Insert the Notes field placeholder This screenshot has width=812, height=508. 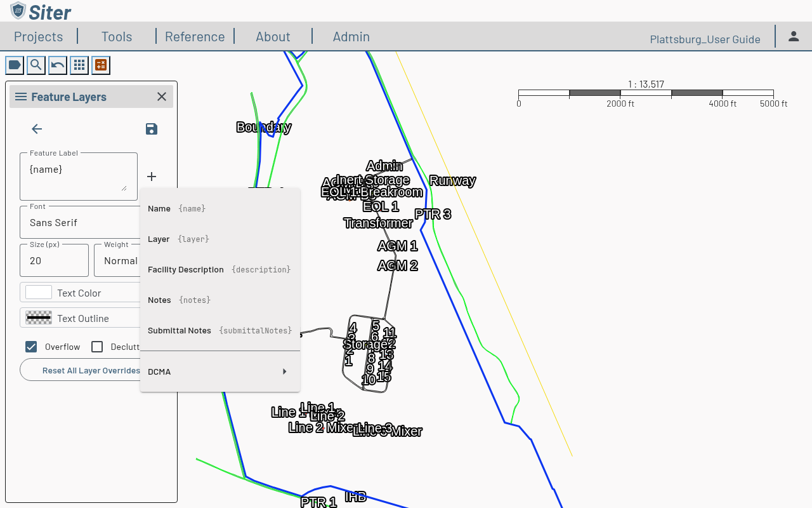pyautogui.click(x=220, y=300)
